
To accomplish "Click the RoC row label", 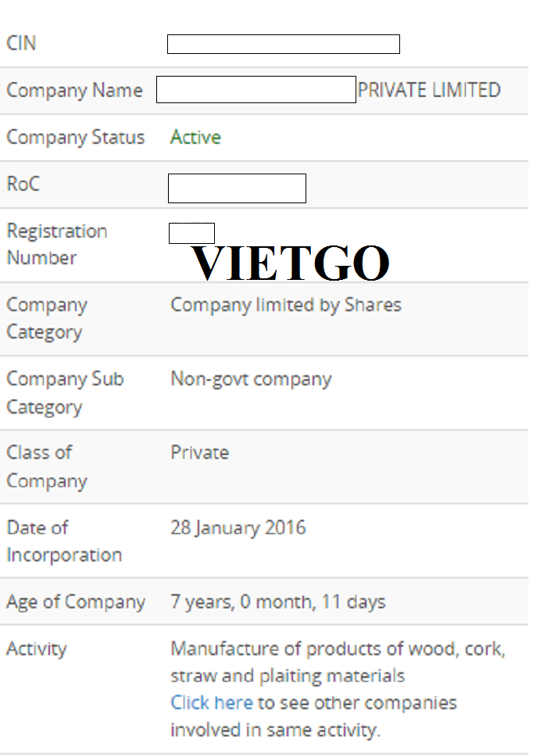I will click(x=23, y=185).
